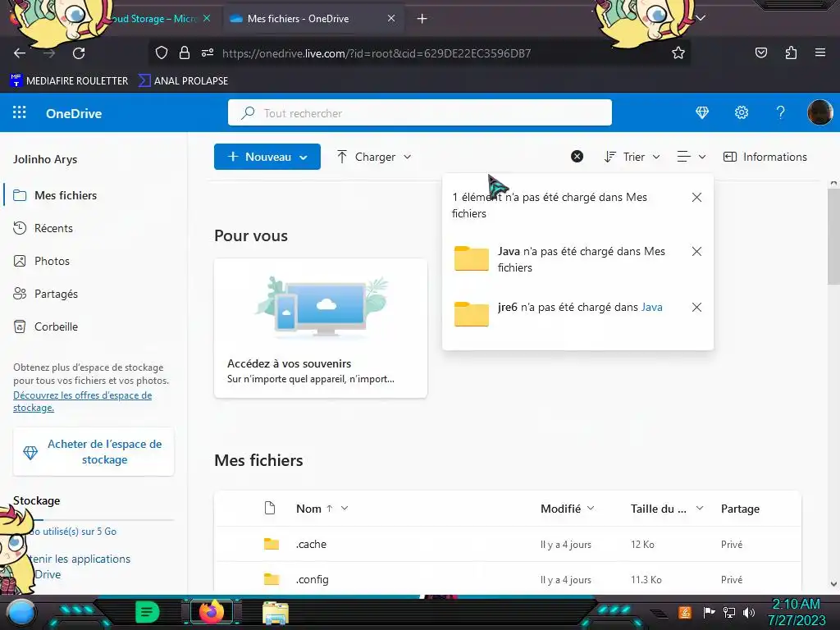Screen dimensions: 840x630
Task: Open Windows Start orb
Action: 21,612
